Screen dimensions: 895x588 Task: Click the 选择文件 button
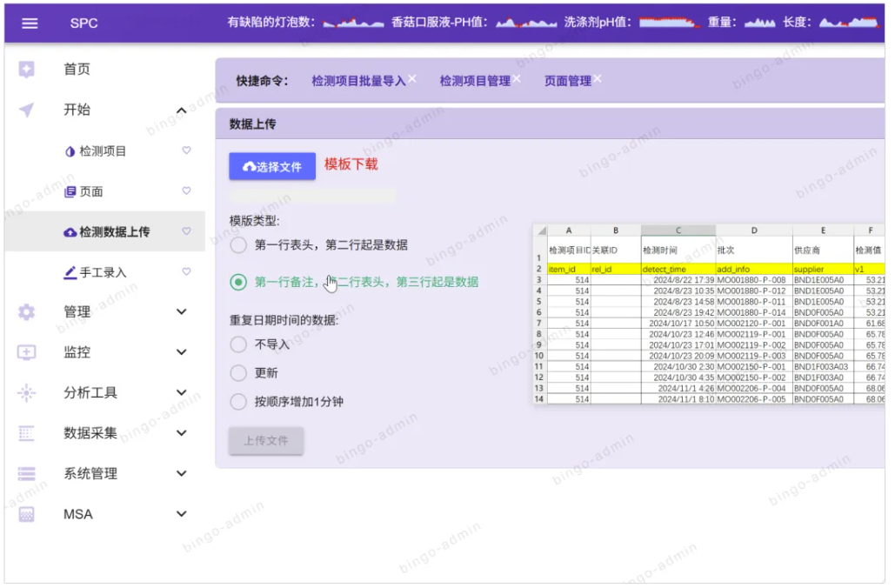tap(272, 166)
